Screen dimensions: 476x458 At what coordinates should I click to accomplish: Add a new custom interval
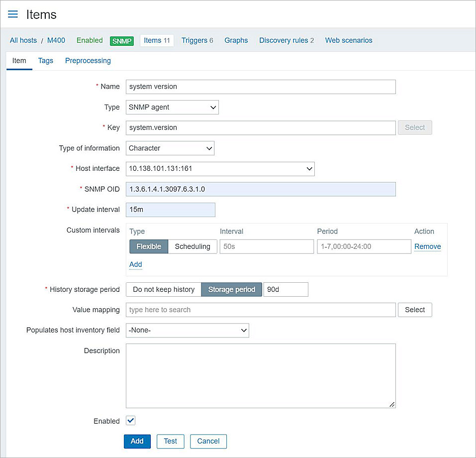pyautogui.click(x=135, y=264)
